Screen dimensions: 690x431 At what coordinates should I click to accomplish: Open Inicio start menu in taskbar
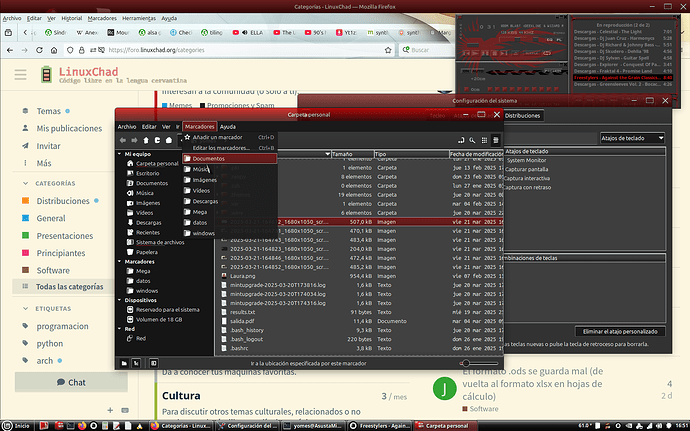(x=17, y=426)
